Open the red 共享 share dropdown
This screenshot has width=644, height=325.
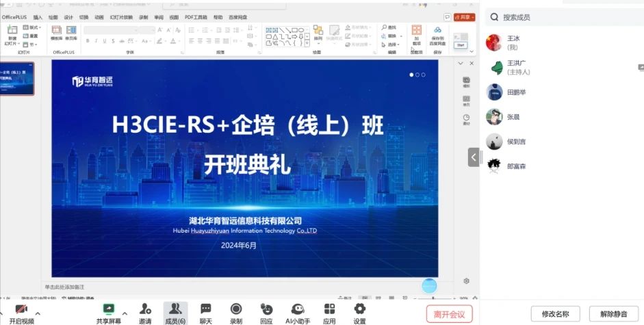pos(465,17)
